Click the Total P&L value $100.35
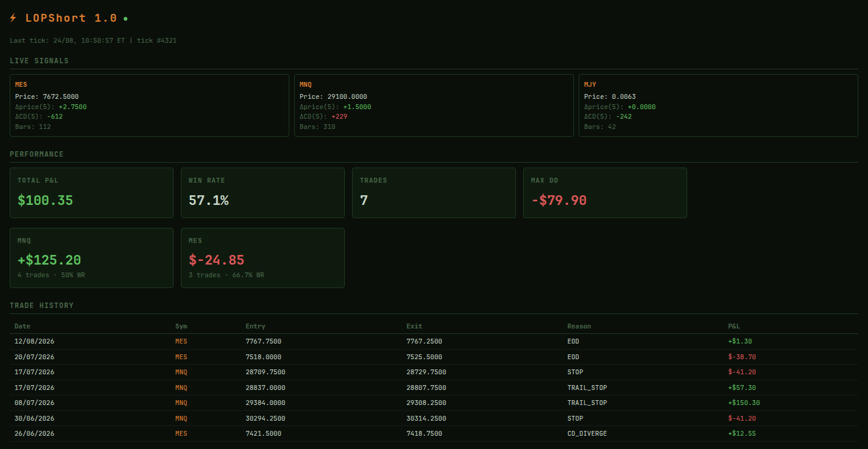 pos(45,200)
